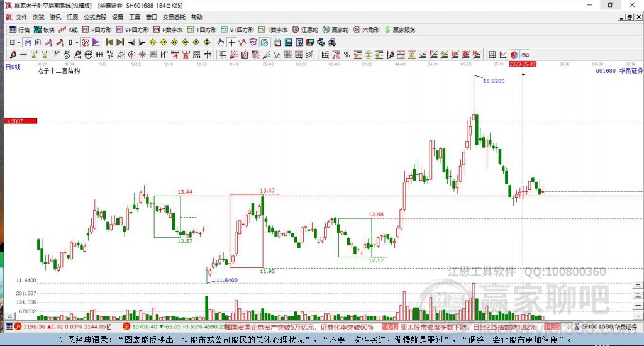Click the 11.6400 low price label
Screen dimensions: 644x346
(x=226, y=280)
